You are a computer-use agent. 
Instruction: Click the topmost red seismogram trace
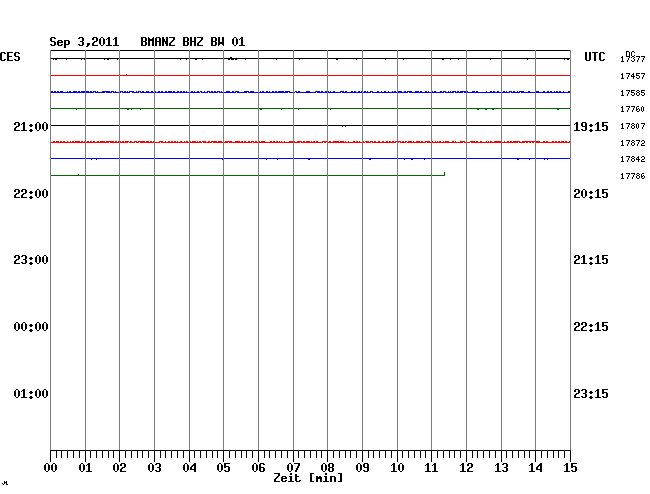pos(310,75)
